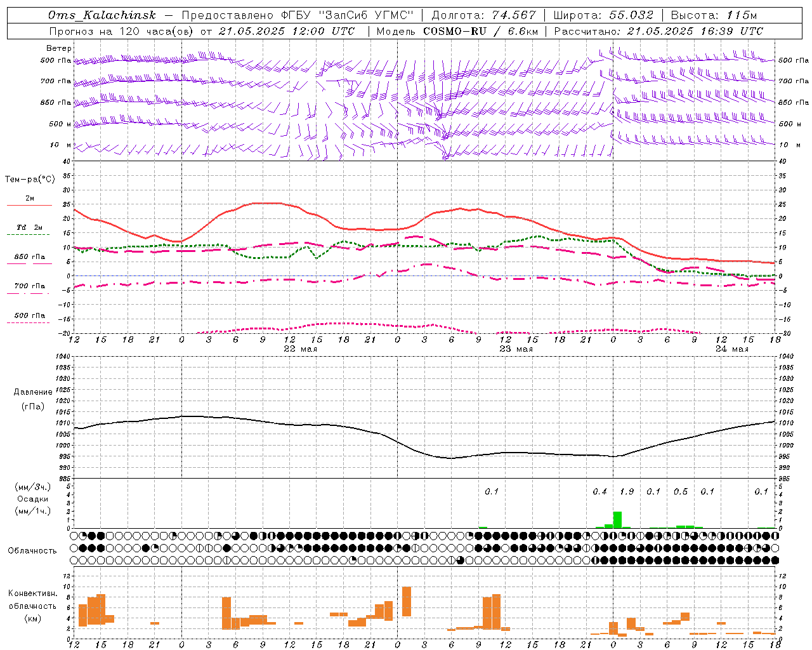The height and width of the screenshot is (650, 812).
Task: Click the tallest green precipitation bar
Action: click(x=617, y=520)
